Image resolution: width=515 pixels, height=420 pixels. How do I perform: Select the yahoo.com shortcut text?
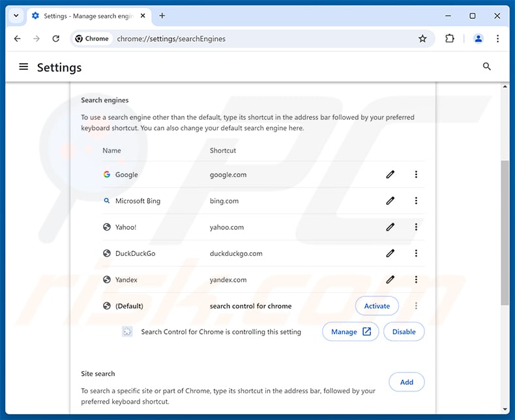pos(227,227)
